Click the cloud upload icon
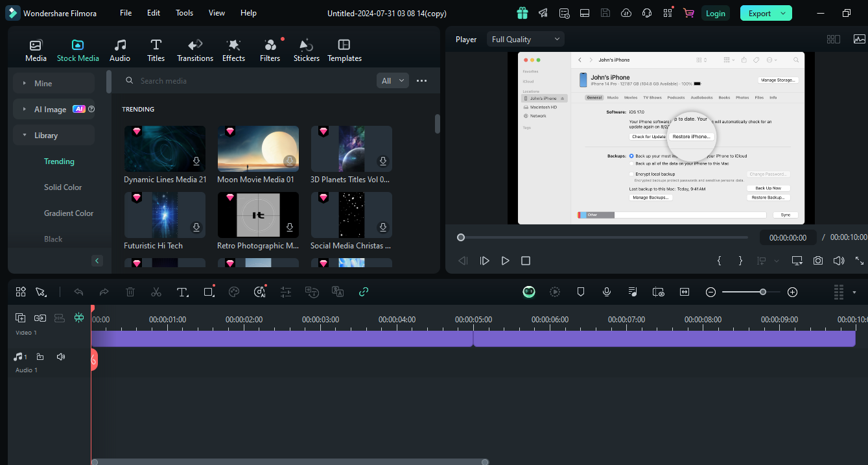 click(x=626, y=13)
